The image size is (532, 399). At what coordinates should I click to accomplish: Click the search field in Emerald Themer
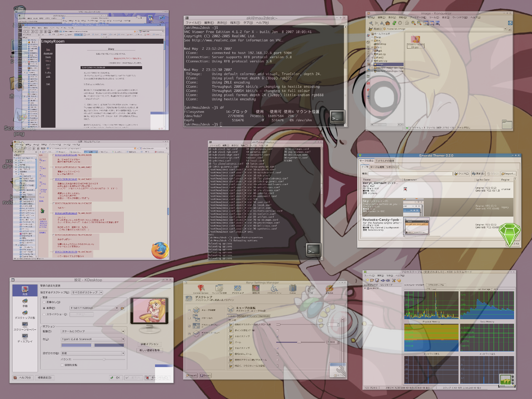410,174
